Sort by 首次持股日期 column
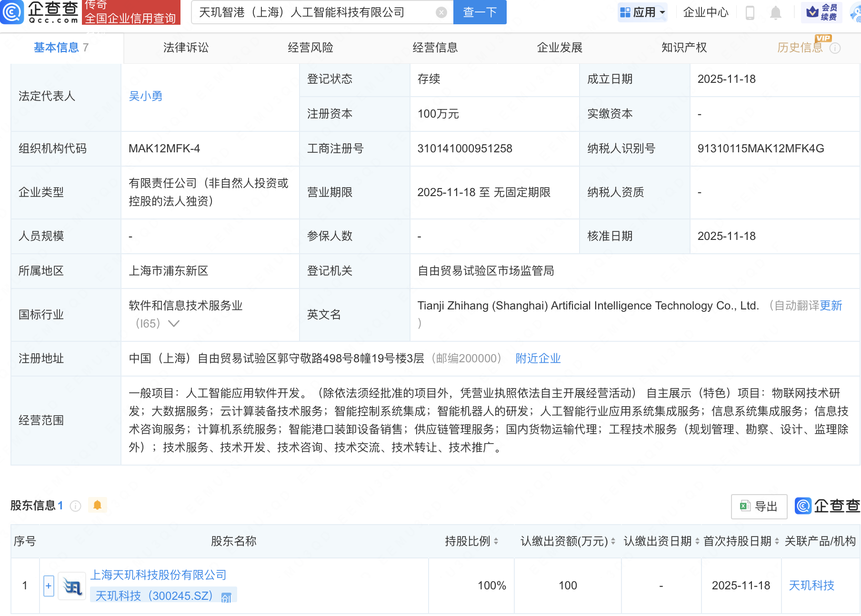This screenshot has height=616, width=861. click(x=777, y=541)
